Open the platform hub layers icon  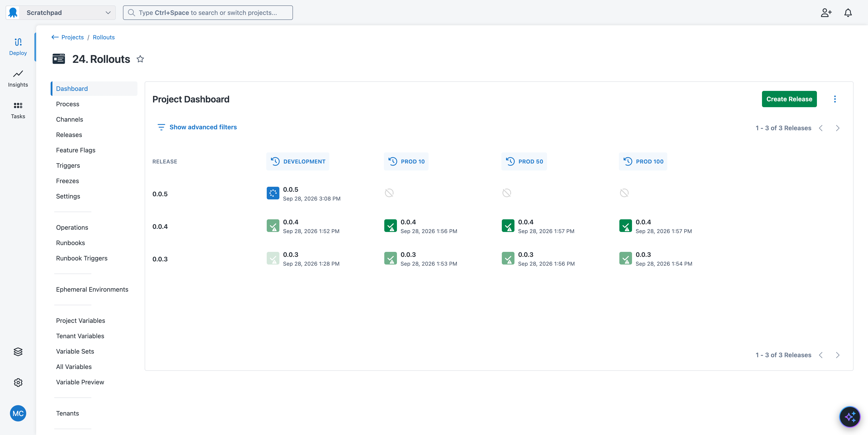click(18, 351)
